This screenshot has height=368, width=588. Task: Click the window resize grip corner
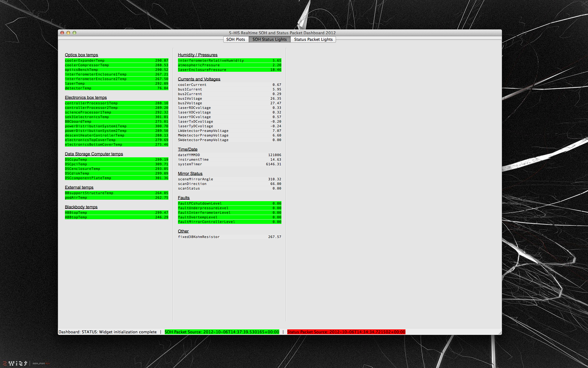click(x=500, y=333)
